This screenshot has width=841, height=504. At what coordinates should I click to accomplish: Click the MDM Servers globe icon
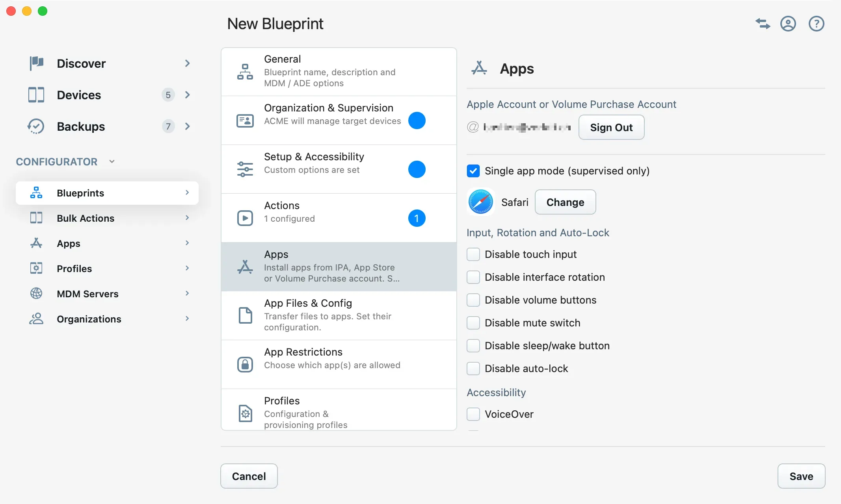[x=36, y=293]
